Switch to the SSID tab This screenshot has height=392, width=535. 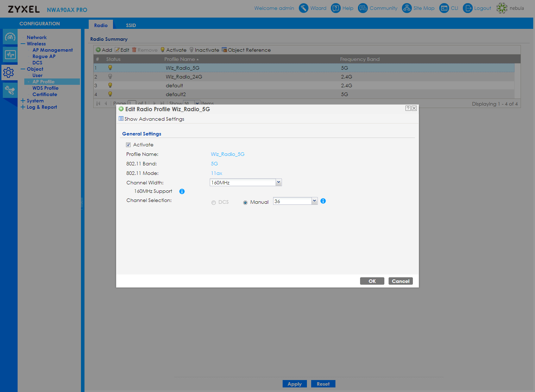click(131, 25)
